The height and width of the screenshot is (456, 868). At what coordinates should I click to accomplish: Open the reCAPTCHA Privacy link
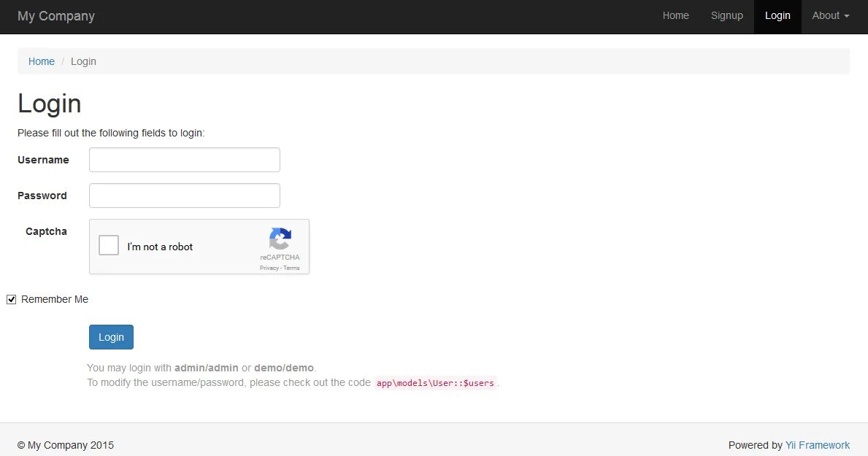click(x=269, y=268)
